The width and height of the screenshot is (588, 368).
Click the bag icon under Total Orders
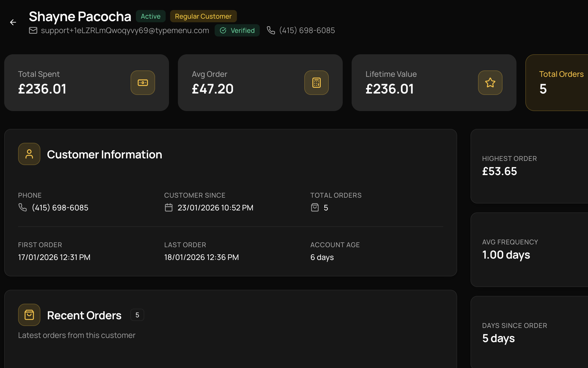(315, 208)
